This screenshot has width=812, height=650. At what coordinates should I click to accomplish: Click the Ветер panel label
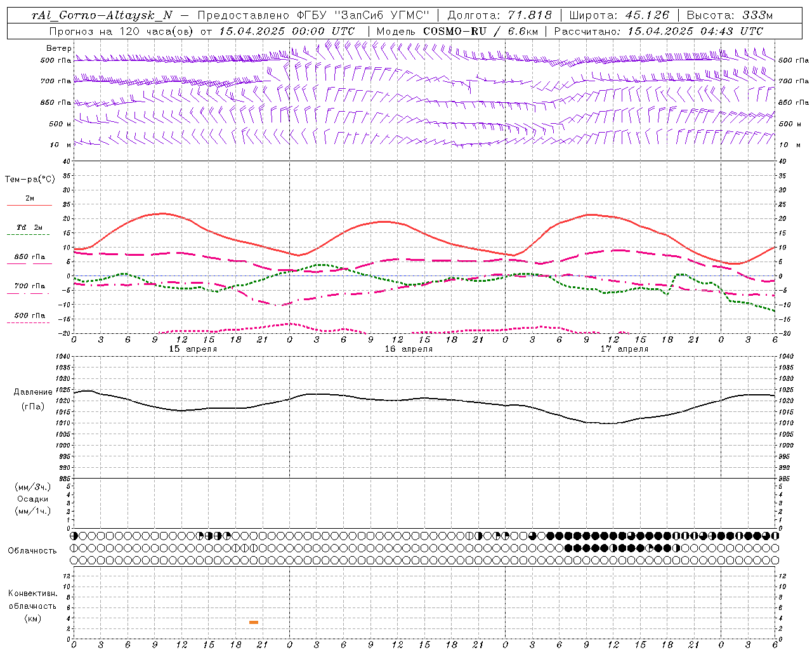click(59, 48)
